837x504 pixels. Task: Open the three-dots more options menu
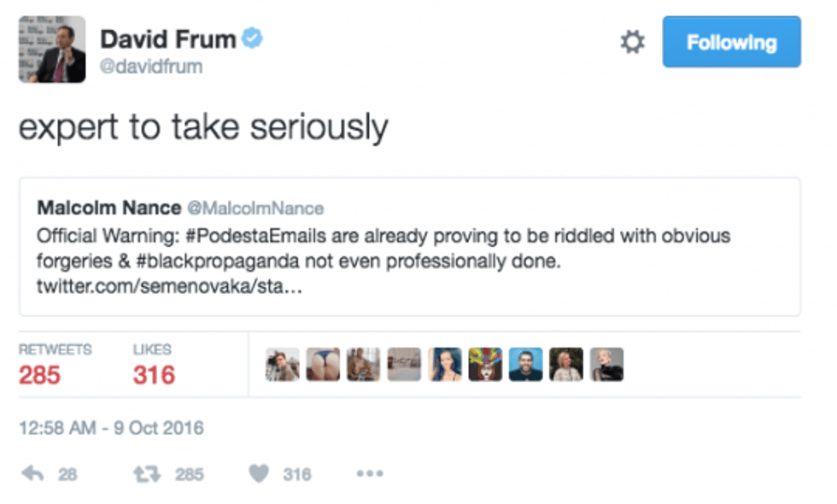pyautogui.click(x=369, y=473)
